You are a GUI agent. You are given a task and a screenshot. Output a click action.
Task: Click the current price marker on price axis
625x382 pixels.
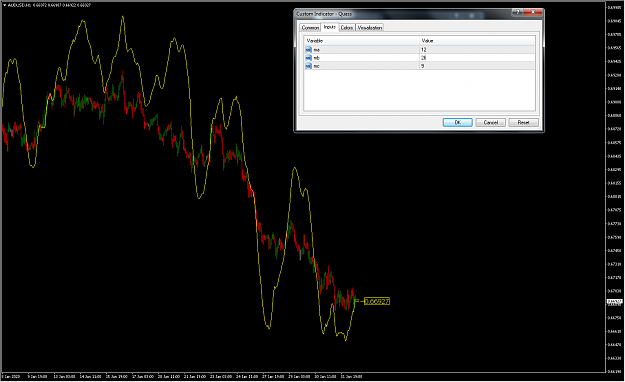pyautogui.click(x=614, y=302)
